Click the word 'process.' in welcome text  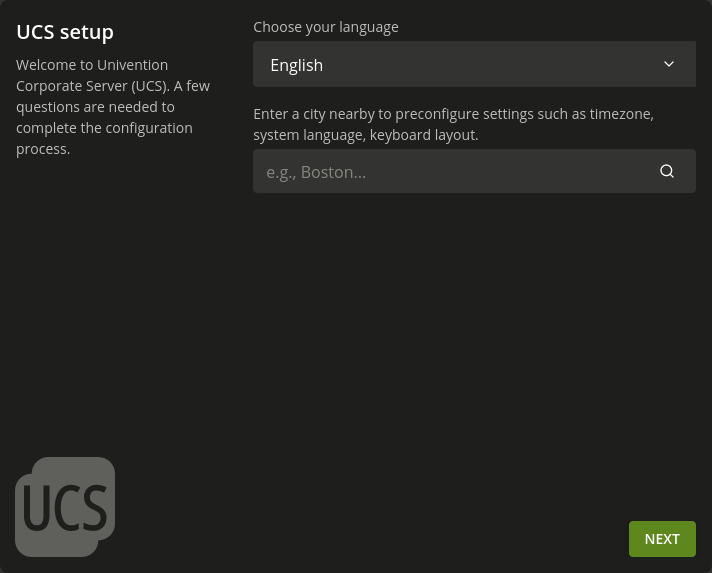(x=43, y=149)
